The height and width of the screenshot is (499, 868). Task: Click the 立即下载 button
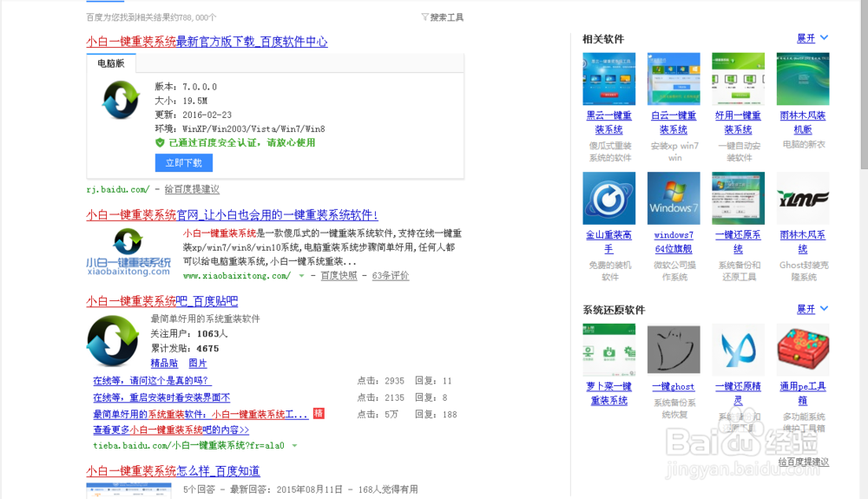click(x=184, y=162)
